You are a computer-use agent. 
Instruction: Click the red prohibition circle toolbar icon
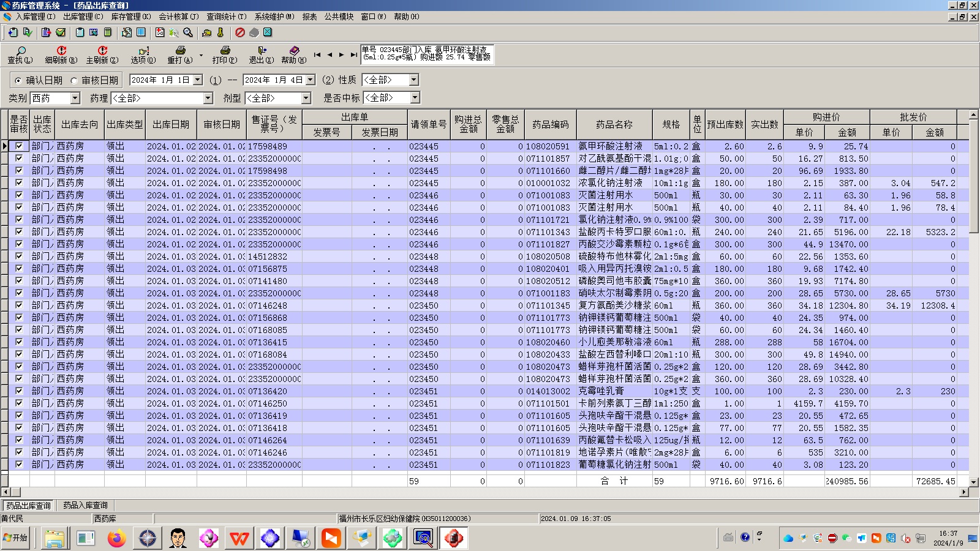[x=240, y=32]
